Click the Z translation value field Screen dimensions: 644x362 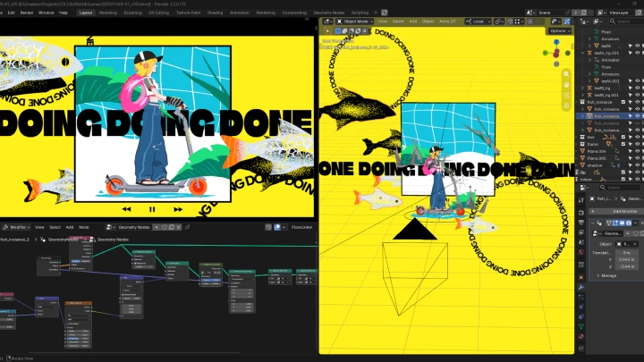627,266
